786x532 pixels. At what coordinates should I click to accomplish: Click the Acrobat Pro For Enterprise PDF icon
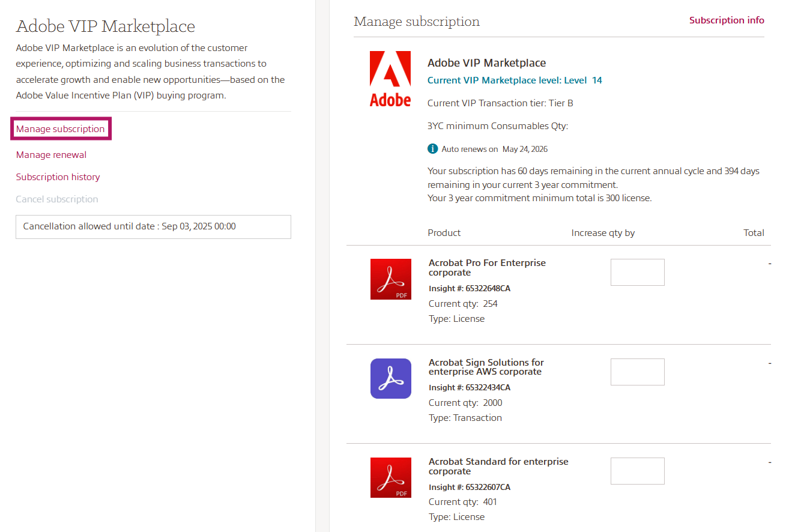click(x=390, y=279)
